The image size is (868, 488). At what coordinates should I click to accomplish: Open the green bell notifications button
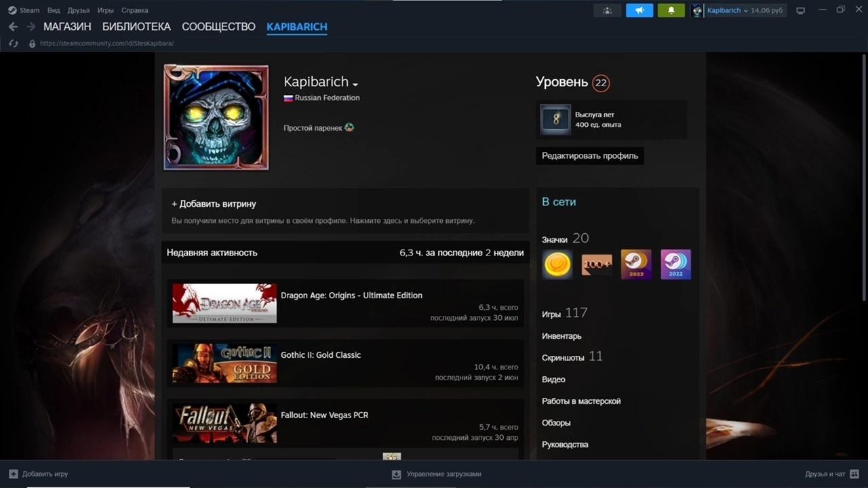[671, 11]
